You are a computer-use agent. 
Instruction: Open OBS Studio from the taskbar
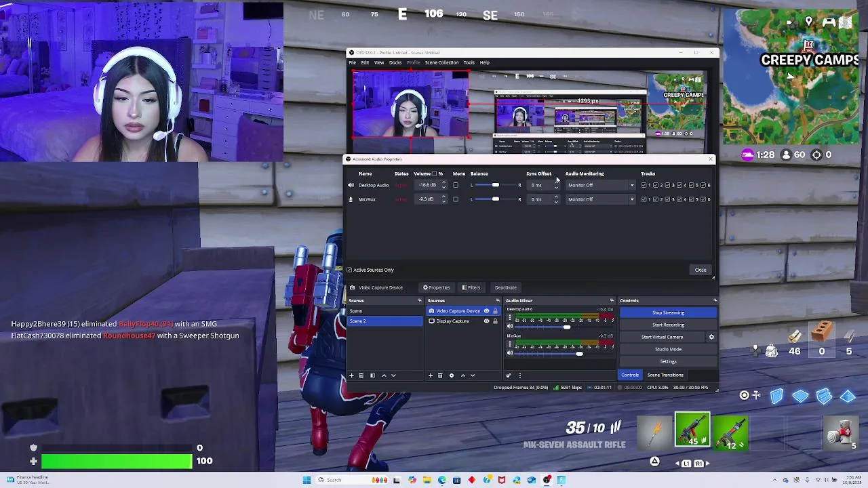click(x=547, y=480)
